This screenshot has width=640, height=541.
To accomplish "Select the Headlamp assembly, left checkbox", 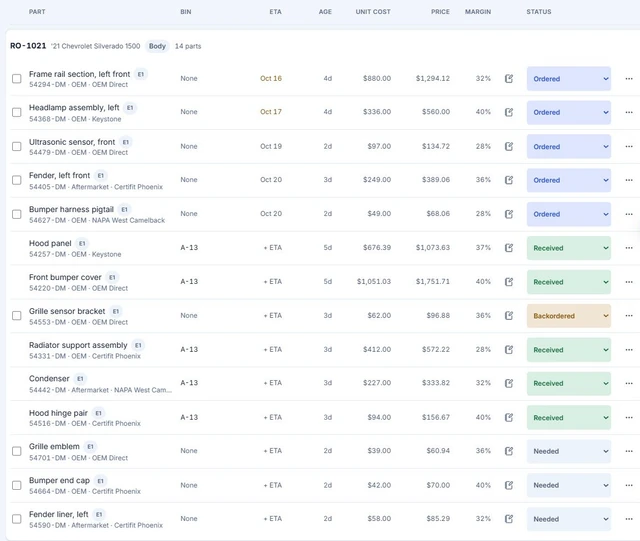I will (16, 112).
